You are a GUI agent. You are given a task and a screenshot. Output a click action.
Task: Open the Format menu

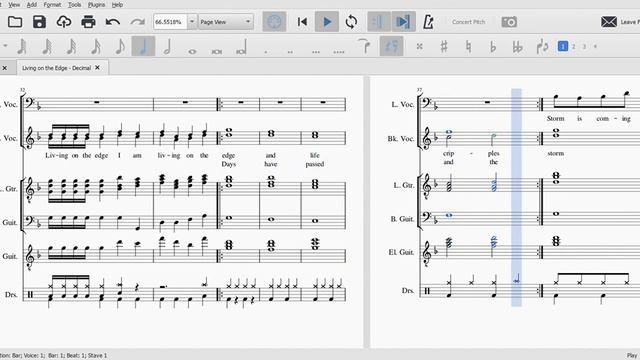[x=52, y=5]
